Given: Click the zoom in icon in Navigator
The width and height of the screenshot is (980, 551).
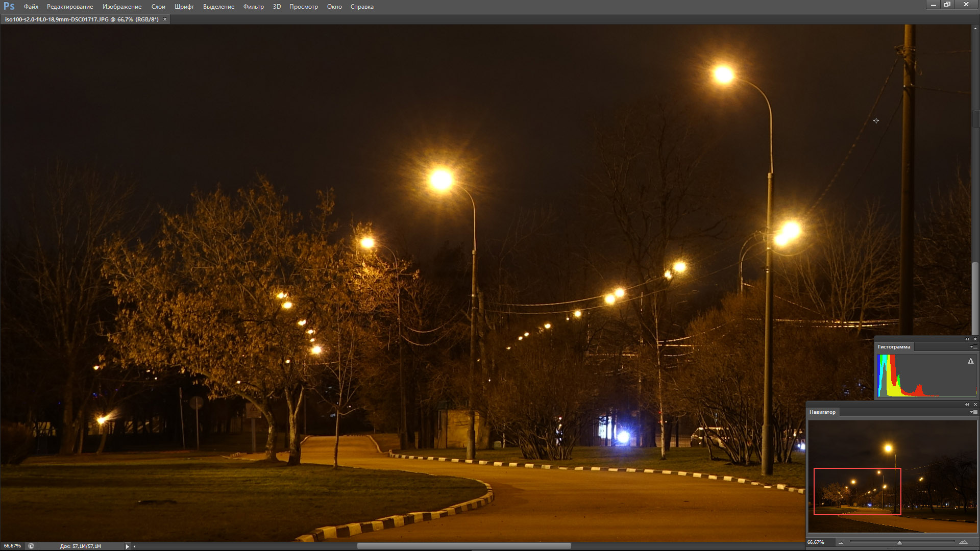Looking at the screenshot, I should 963,542.
